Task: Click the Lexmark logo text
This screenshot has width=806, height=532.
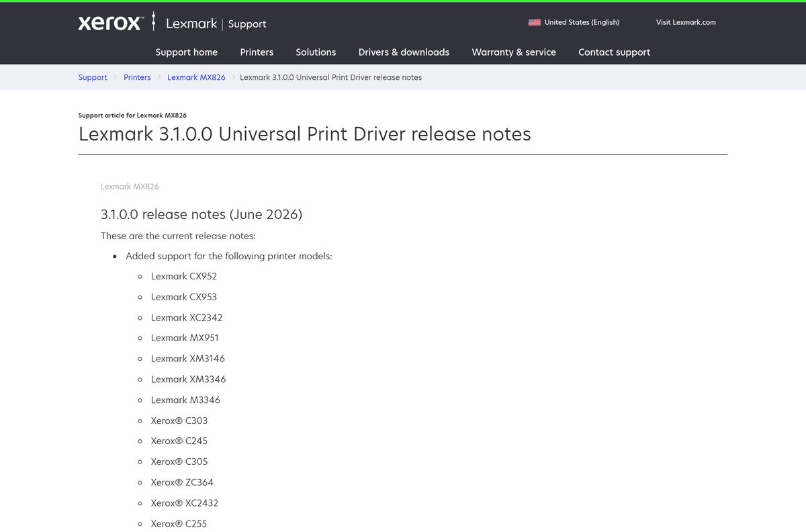Action: tap(191, 24)
